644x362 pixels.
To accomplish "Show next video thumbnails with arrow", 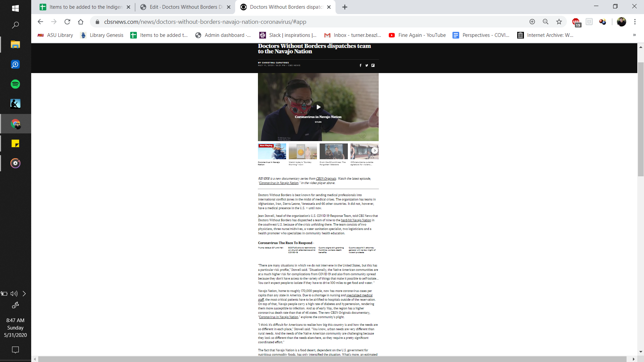I will (375, 151).
